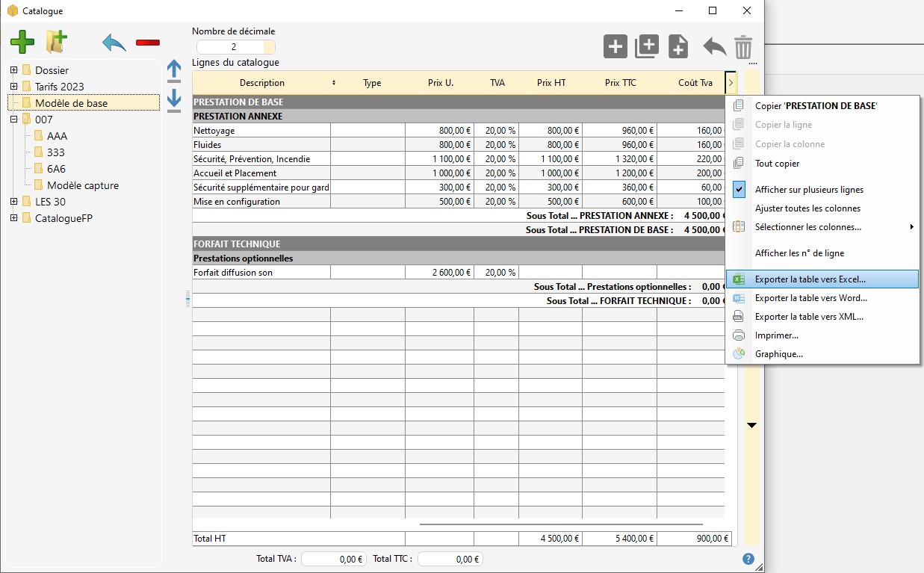Open the blue help question icon
The width and height of the screenshot is (924, 573).
click(748, 559)
